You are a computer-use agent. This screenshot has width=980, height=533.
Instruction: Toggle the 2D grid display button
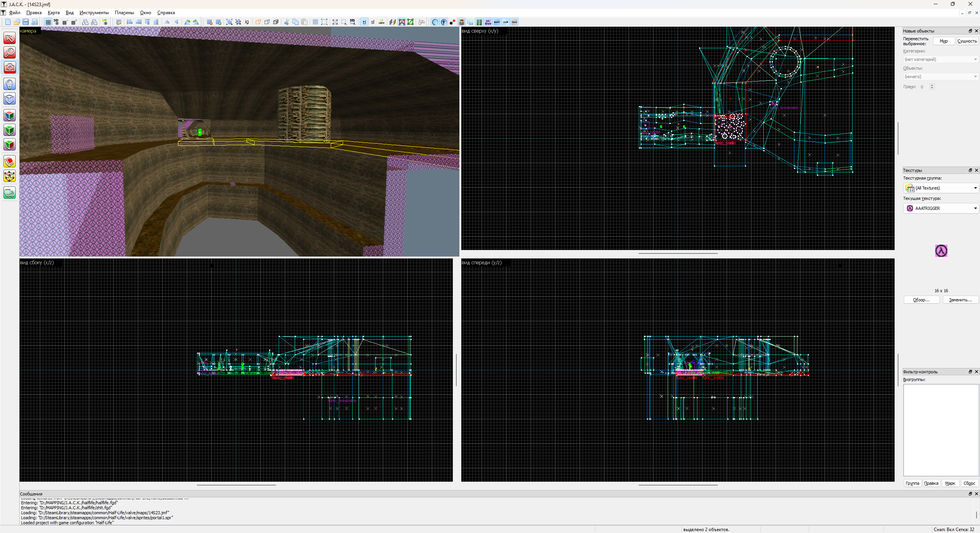48,22
